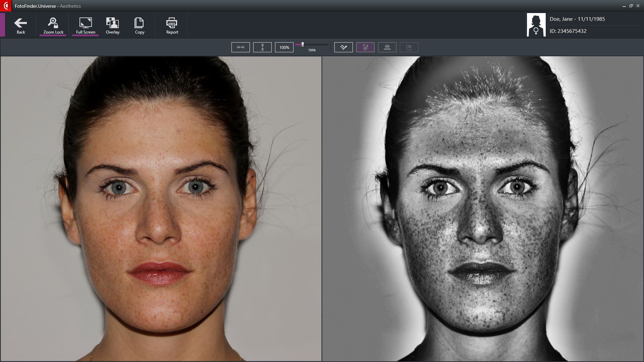Screen dimensions: 644x362
Task: Toggle the Zoom Lock option
Action: point(53,25)
